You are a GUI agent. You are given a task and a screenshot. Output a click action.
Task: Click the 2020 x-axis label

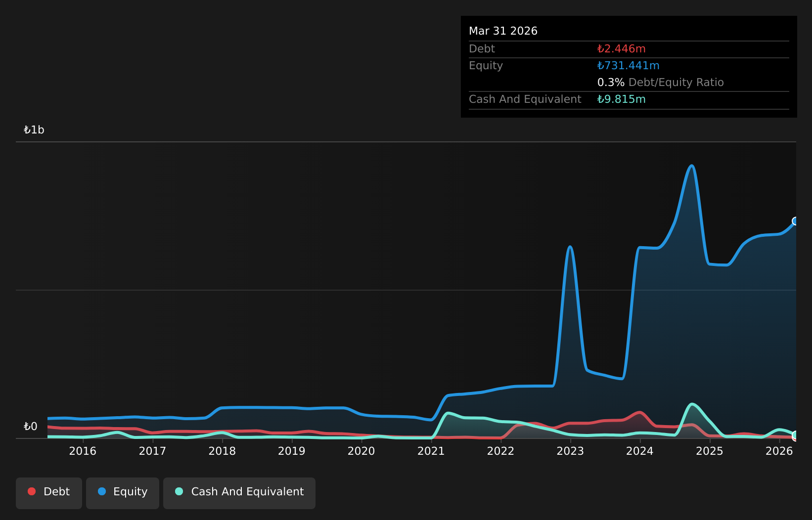click(361, 451)
